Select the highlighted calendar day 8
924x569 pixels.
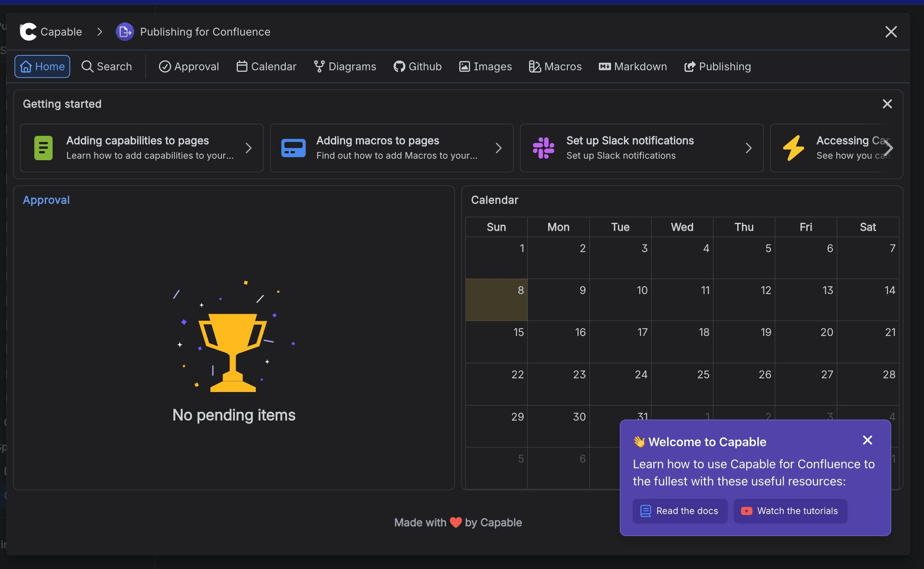[496, 300]
